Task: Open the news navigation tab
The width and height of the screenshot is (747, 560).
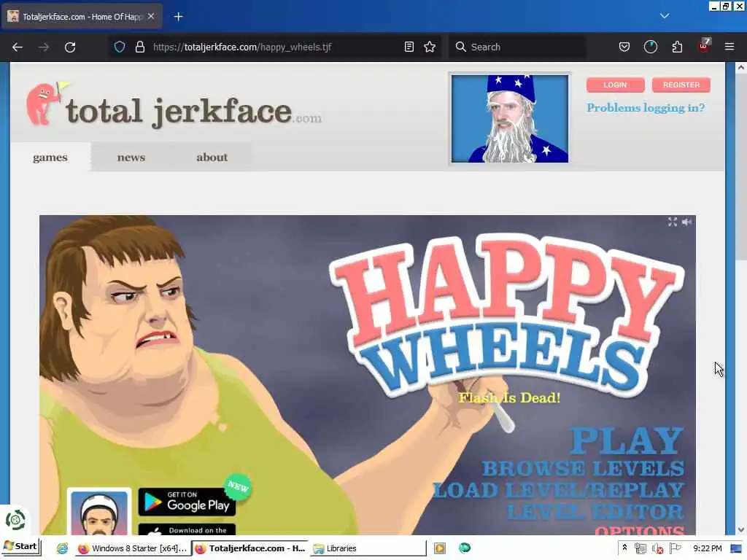Action: click(131, 157)
